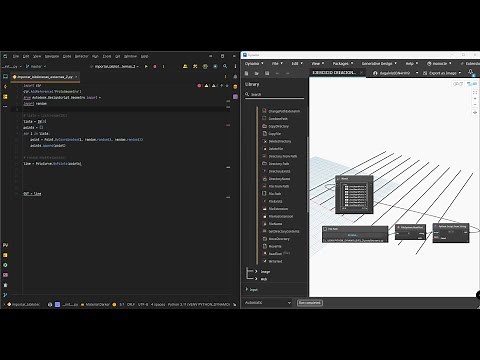
Task: Open the Project tool window icon
Action: click(5, 76)
